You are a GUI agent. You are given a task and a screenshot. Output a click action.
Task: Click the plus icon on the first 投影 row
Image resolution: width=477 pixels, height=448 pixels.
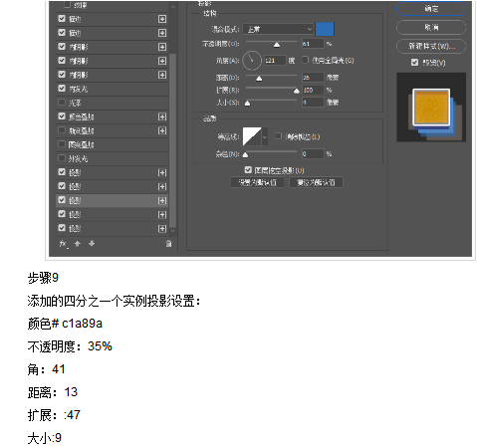[162, 172]
